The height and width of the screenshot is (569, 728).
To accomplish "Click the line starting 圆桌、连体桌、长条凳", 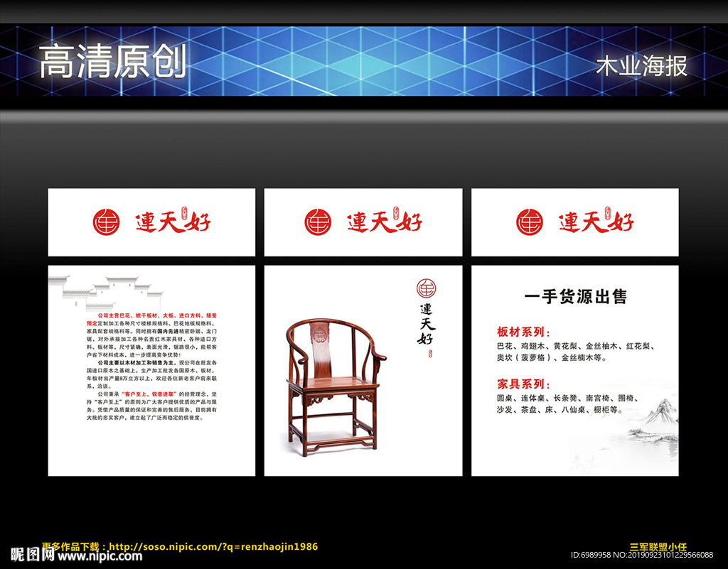I will (568, 399).
